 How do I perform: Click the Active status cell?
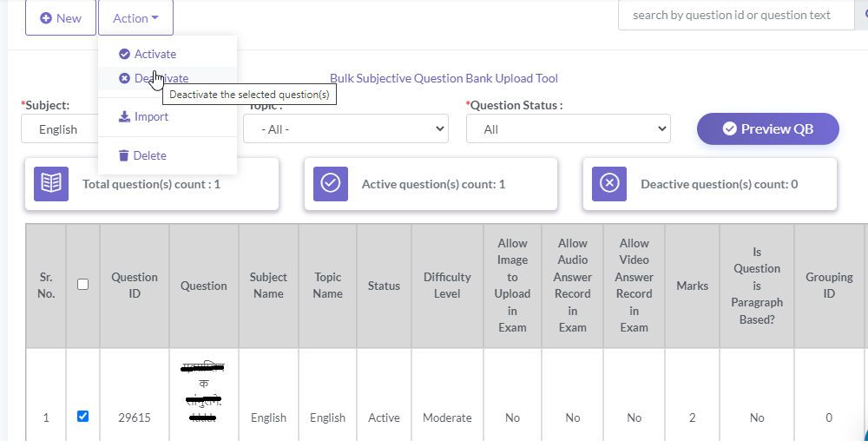[x=385, y=417]
